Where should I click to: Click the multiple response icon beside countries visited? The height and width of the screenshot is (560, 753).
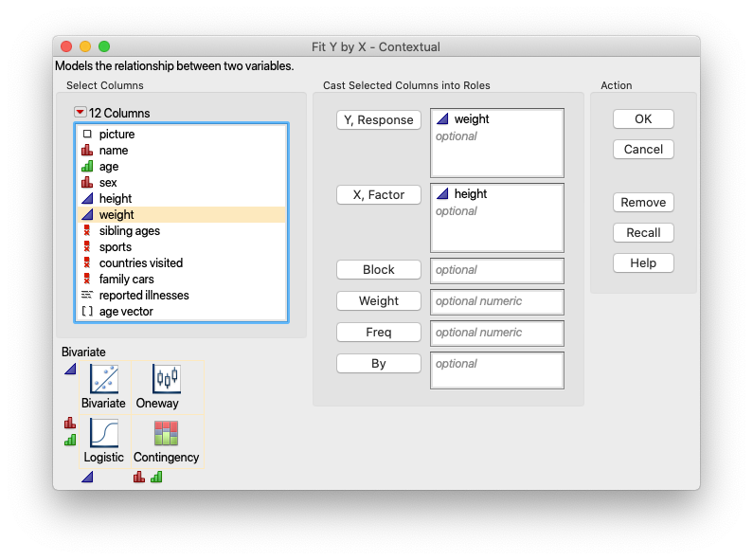[87, 262]
